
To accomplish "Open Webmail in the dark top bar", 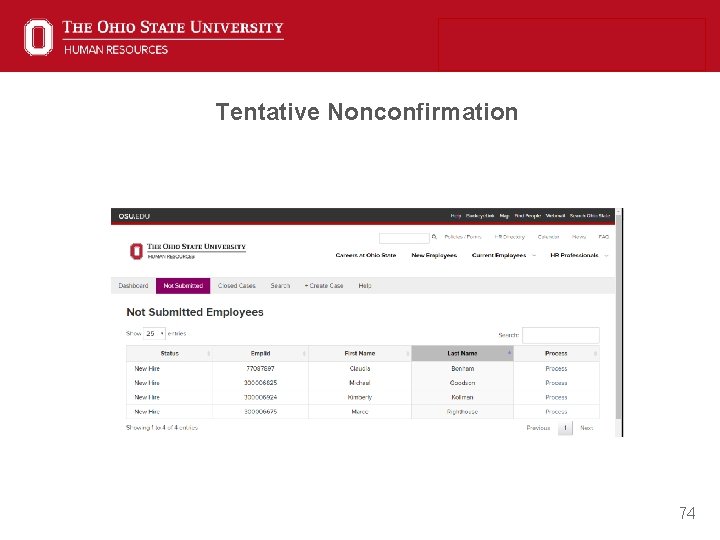I will pyautogui.click(x=555, y=215).
